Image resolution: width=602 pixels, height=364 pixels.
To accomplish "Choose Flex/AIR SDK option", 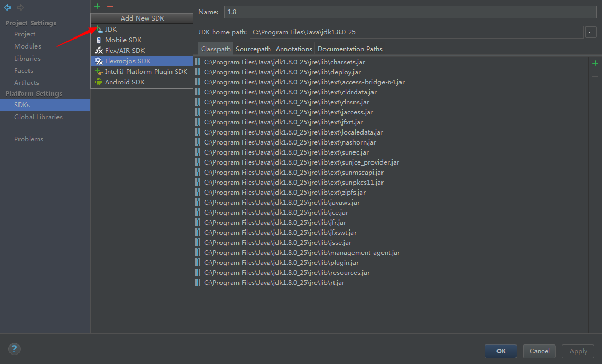I will pos(142,50).
